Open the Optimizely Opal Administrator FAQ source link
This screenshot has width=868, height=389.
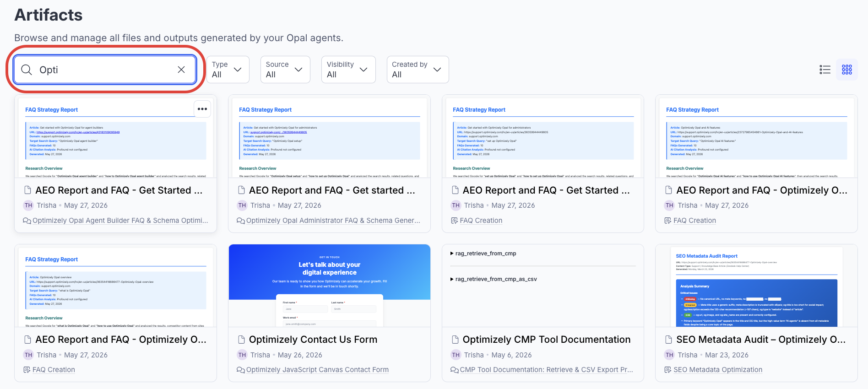(x=333, y=221)
